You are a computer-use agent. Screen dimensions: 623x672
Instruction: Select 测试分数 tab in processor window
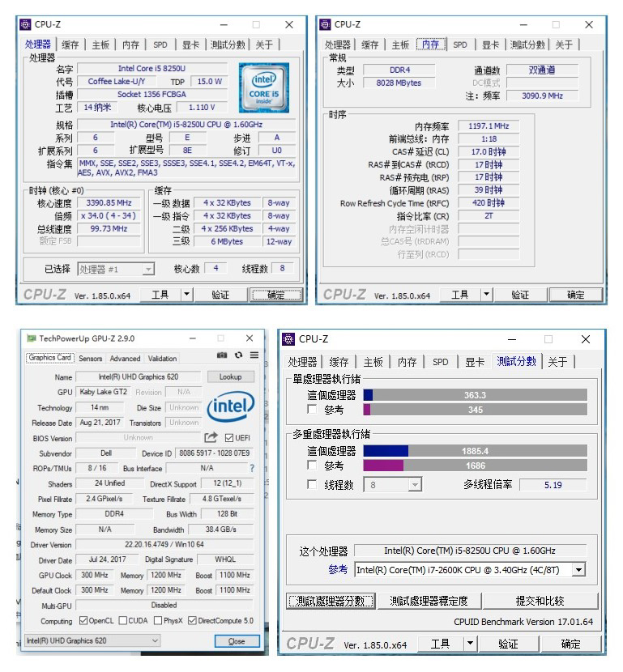click(228, 45)
